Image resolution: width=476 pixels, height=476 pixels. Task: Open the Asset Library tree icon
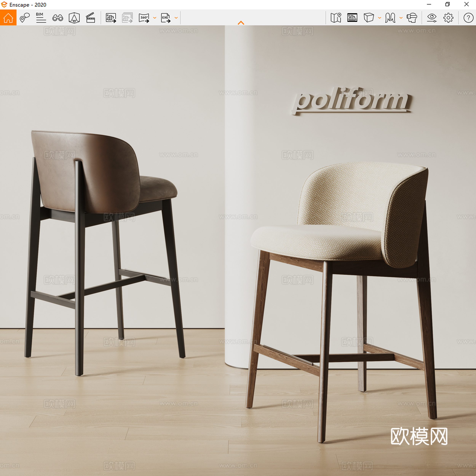[74, 18]
